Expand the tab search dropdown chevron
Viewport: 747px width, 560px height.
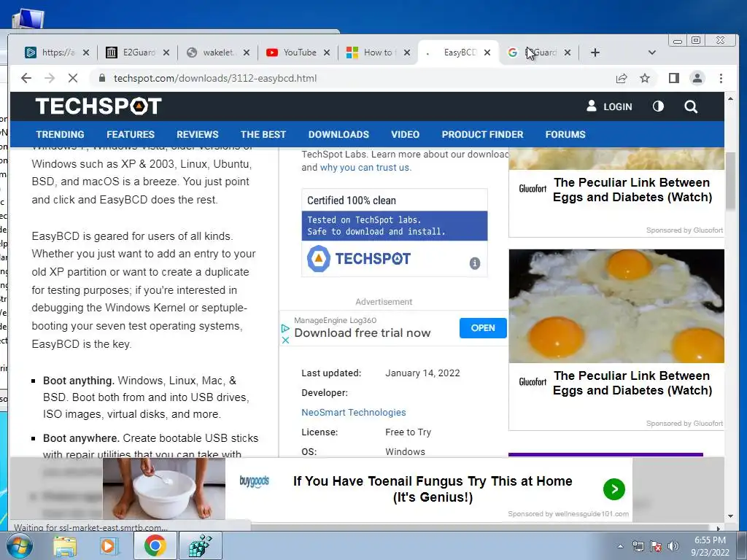point(652,52)
